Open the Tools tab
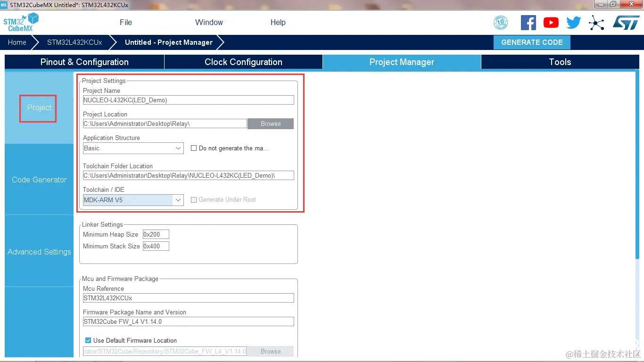The width and height of the screenshot is (644, 362). coord(560,62)
